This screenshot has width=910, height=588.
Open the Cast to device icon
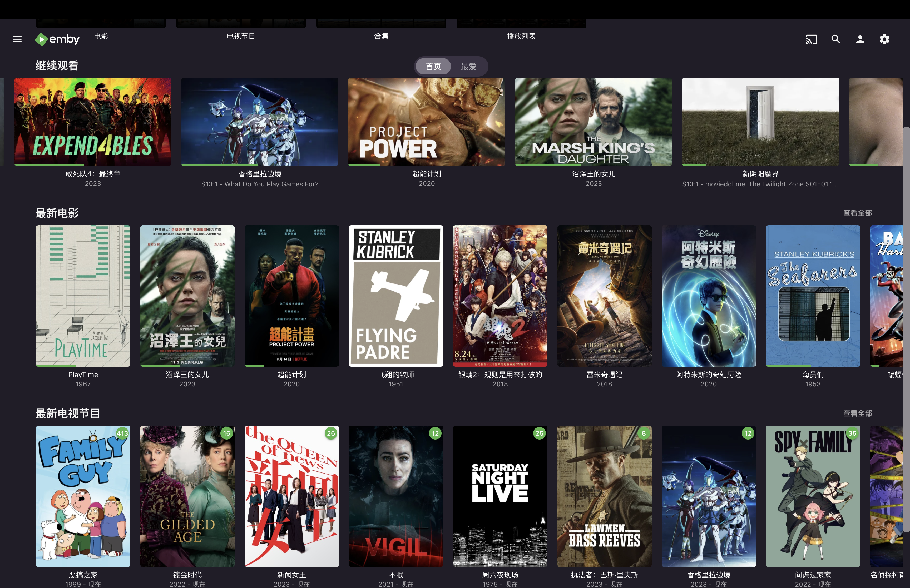coord(812,39)
